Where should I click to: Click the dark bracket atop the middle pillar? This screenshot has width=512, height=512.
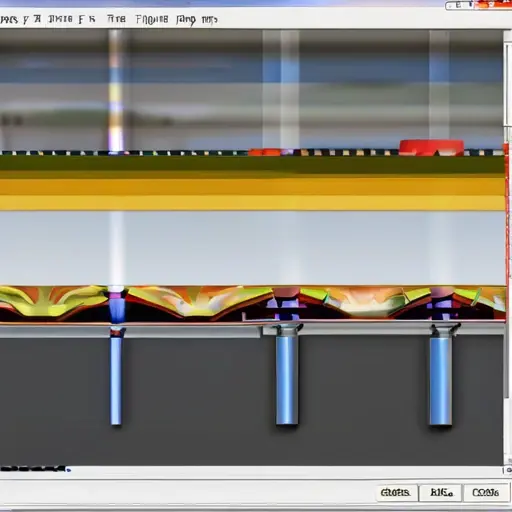click(x=287, y=330)
